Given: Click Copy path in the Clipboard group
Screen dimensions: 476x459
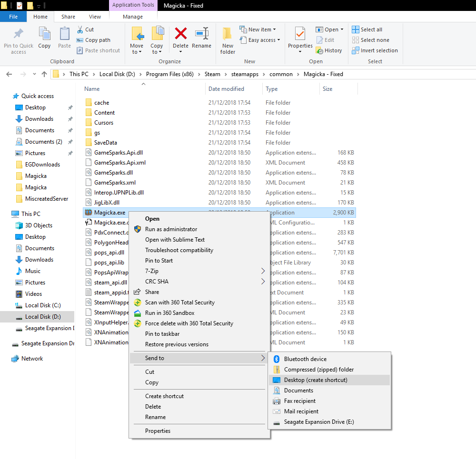Looking at the screenshot, I should click(93, 40).
